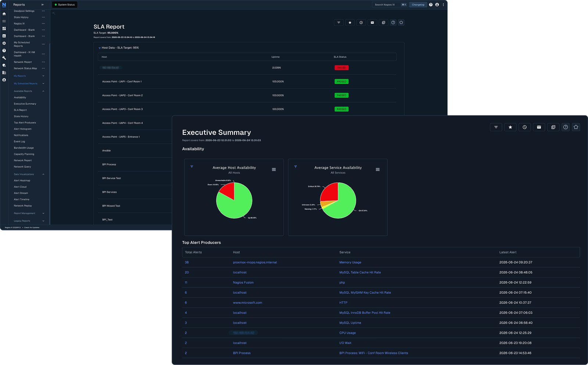This screenshot has height=365, width=588.
Task: Click the Nagios N logo in the sidebar
Action: [4, 5]
